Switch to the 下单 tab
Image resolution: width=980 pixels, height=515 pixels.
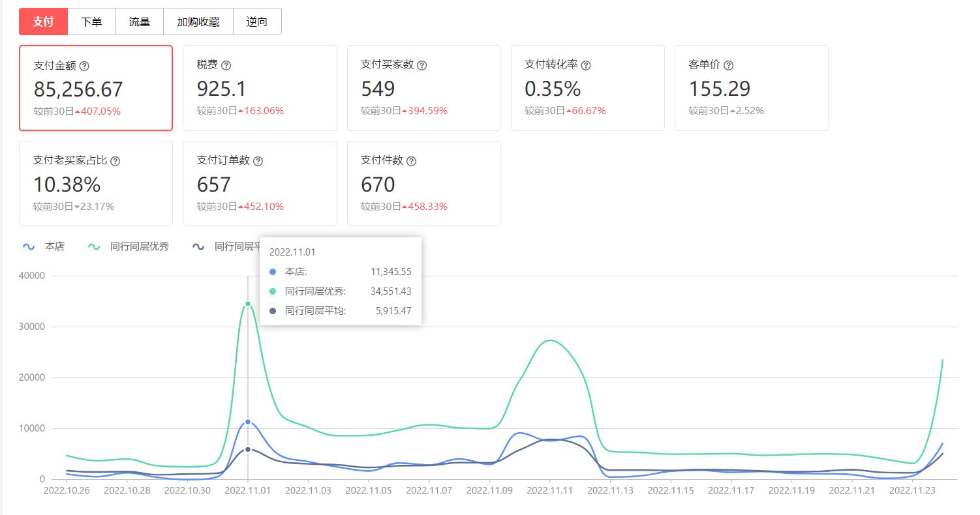pos(92,21)
